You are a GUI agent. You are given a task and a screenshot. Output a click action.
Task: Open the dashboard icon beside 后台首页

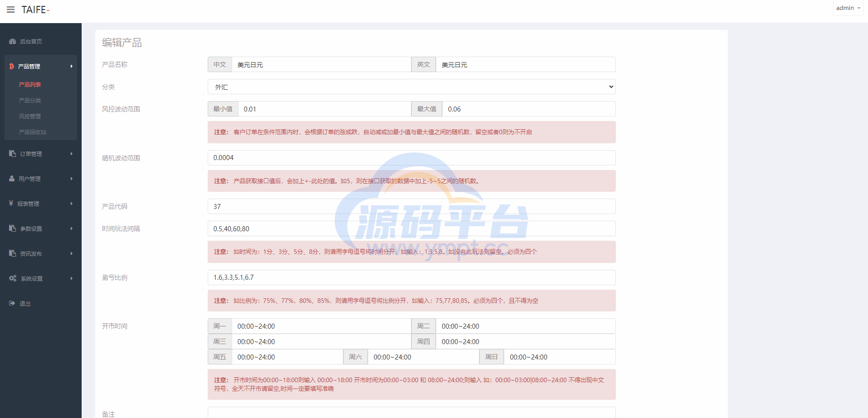tap(13, 41)
